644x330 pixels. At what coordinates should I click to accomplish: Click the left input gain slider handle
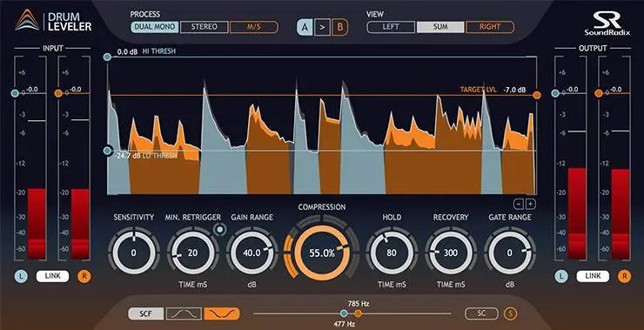click(x=15, y=93)
